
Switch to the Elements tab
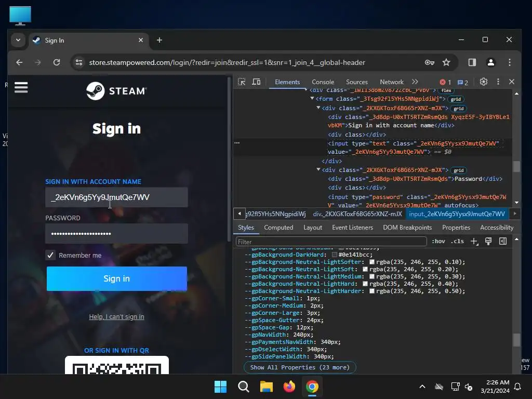[287, 82]
